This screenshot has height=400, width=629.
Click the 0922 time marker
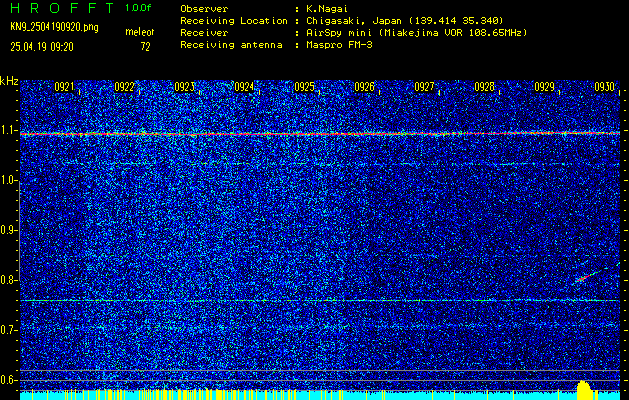point(124,87)
